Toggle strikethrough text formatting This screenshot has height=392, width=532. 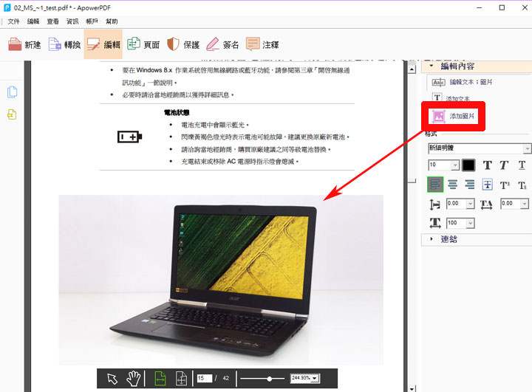pos(488,185)
